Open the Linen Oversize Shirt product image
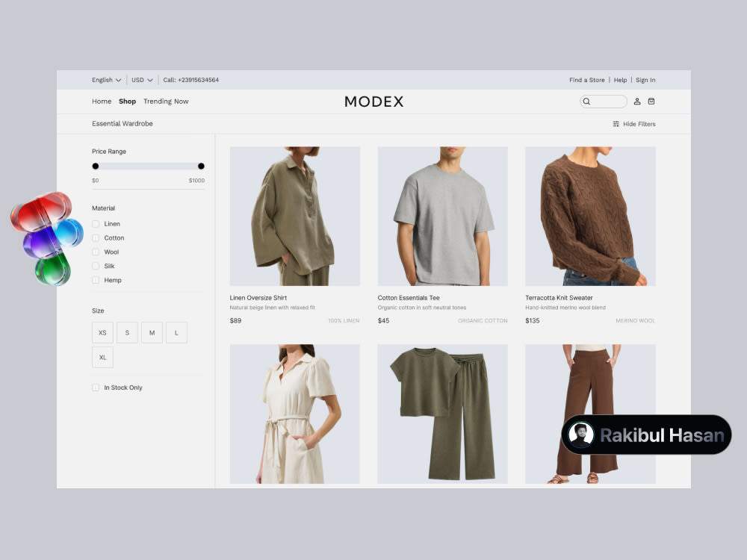The width and height of the screenshot is (747, 560). pyautogui.click(x=295, y=217)
